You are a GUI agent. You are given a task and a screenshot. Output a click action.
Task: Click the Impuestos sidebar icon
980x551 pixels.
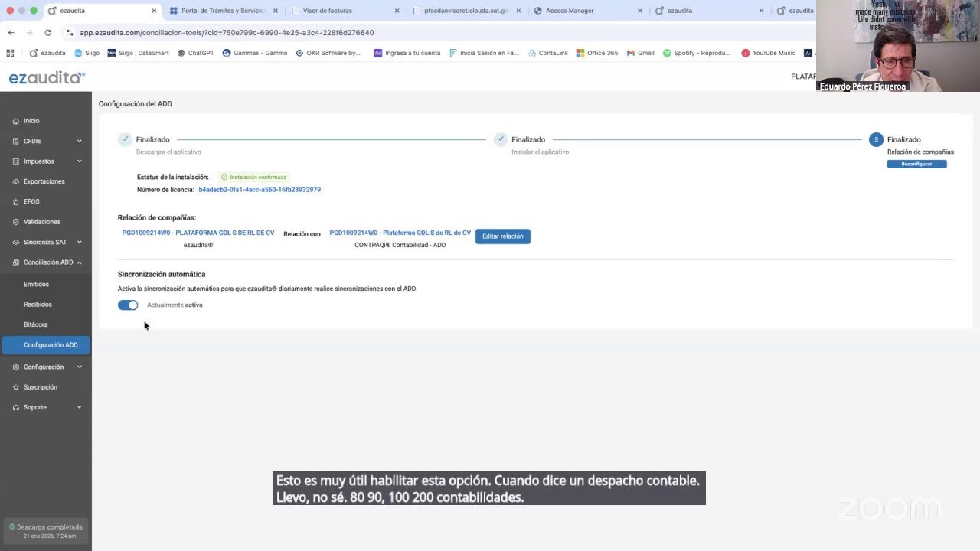(x=16, y=161)
